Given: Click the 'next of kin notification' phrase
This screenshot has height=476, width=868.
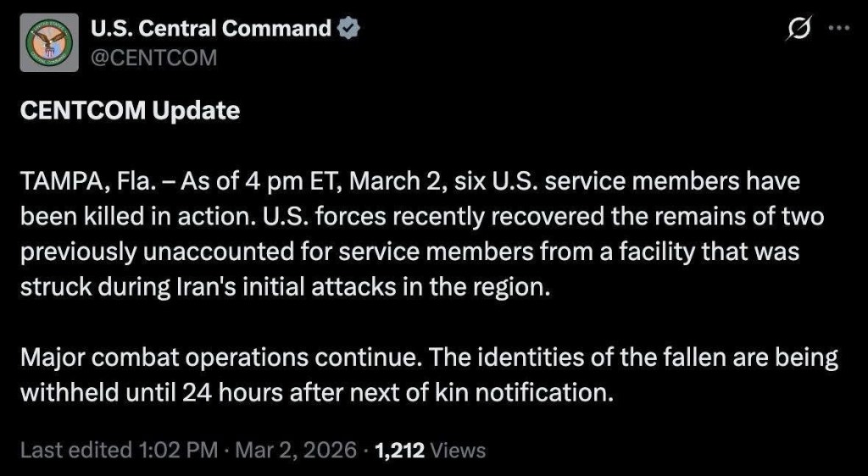Looking at the screenshot, I should 509,393.
